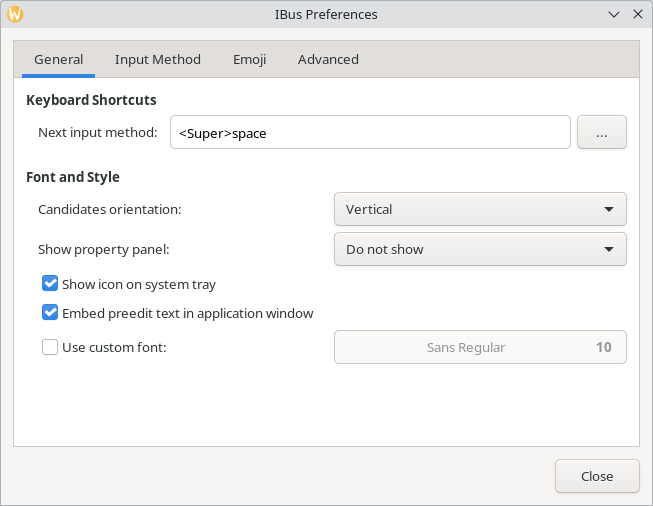Open the Emoji tab
The image size is (653, 506).
[249, 59]
